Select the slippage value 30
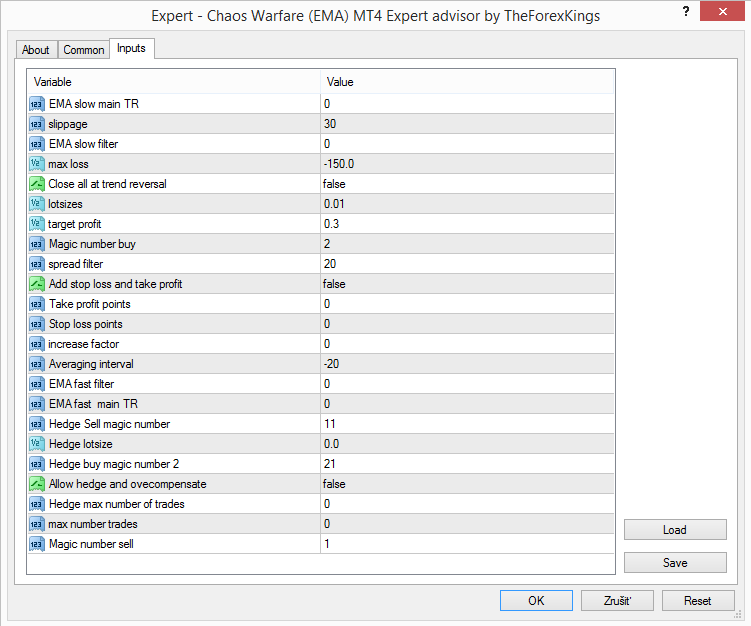The image size is (751, 626). pyautogui.click(x=330, y=124)
